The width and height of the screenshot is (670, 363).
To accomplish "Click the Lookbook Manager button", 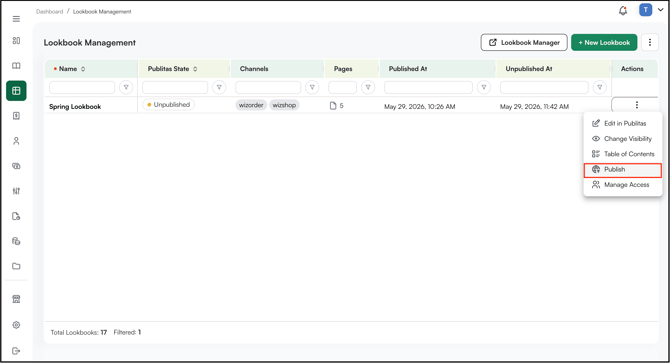I will coord(524,42).
